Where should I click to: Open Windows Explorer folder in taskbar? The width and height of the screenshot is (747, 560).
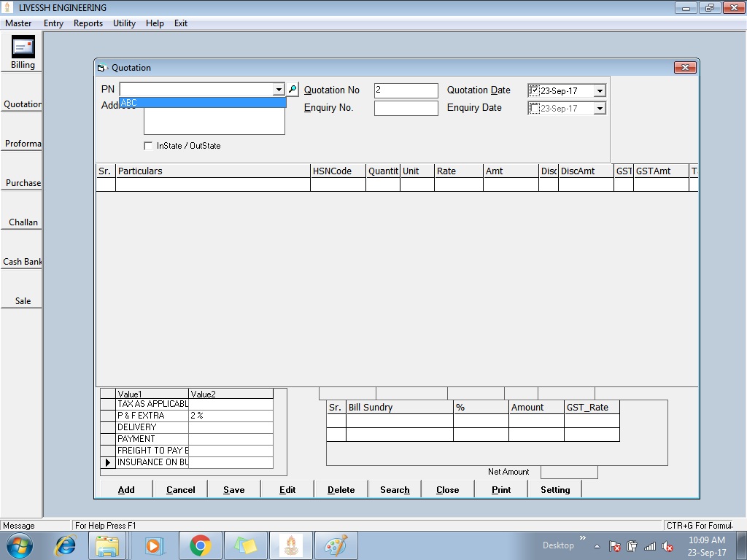(107, 545)
